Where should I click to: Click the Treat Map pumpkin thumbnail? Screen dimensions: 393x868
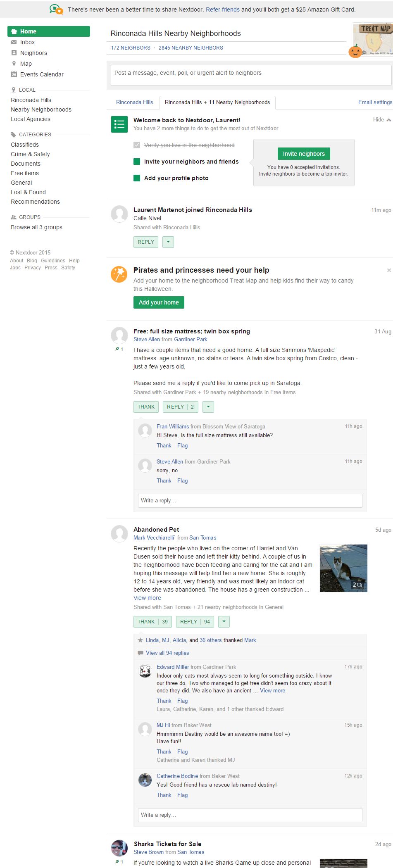pyautogui.click(x=372, y=40)
